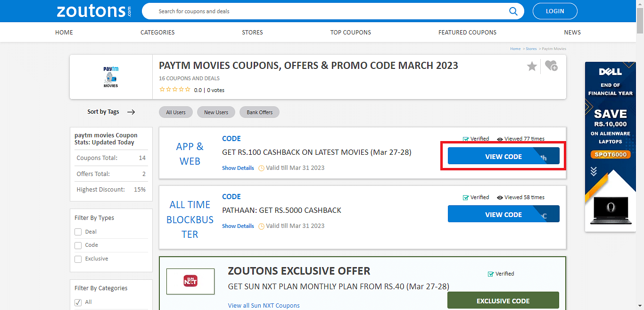644x310 pixels.
Task: Mark Paytm Movies as favorite star
Action: click(x=532, y=67)
